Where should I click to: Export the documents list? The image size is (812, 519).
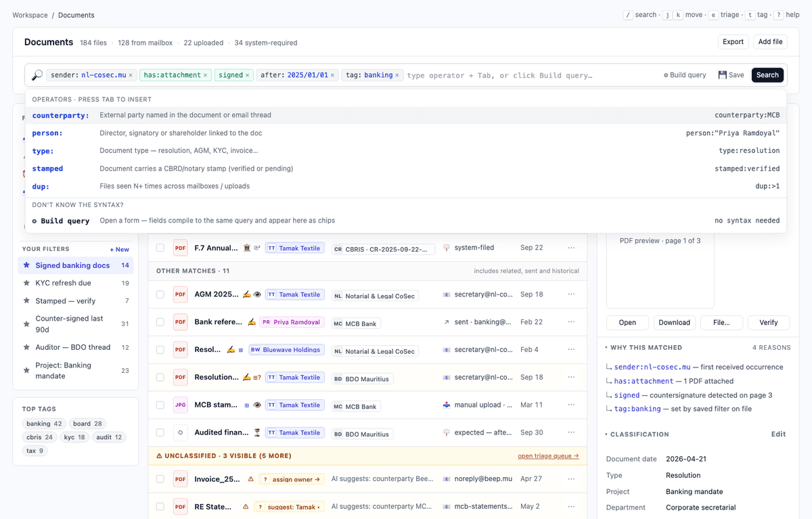coord(733,42)
